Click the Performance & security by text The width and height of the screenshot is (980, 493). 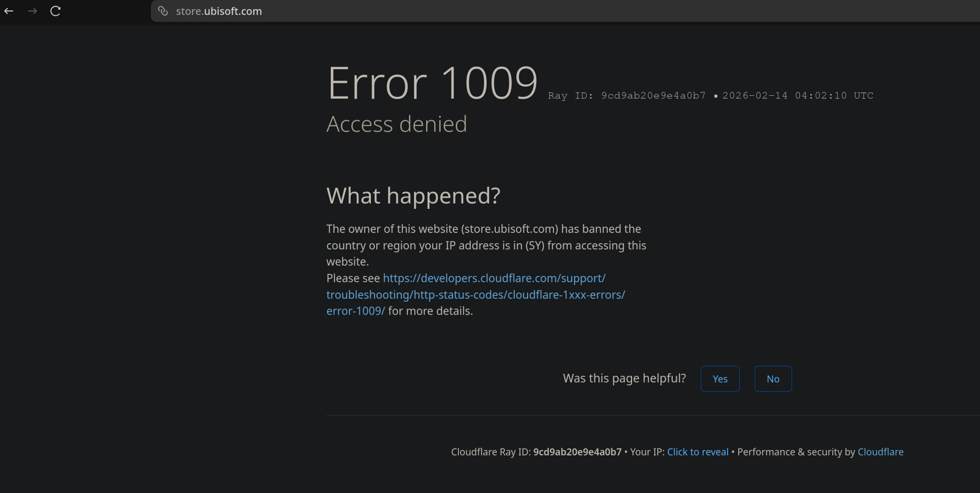(x=796, y=452)
